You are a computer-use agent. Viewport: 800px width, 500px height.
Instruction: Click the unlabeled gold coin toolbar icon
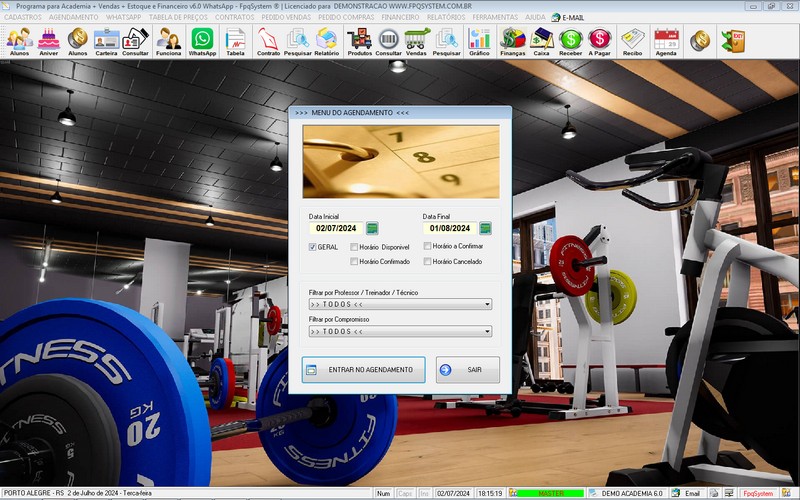click(700, 41)
